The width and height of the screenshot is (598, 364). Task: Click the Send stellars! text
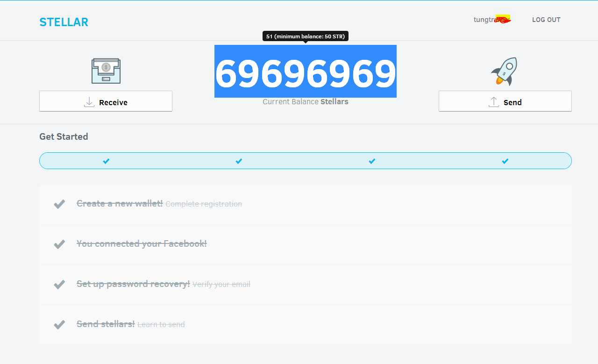[x=106, y=324]
